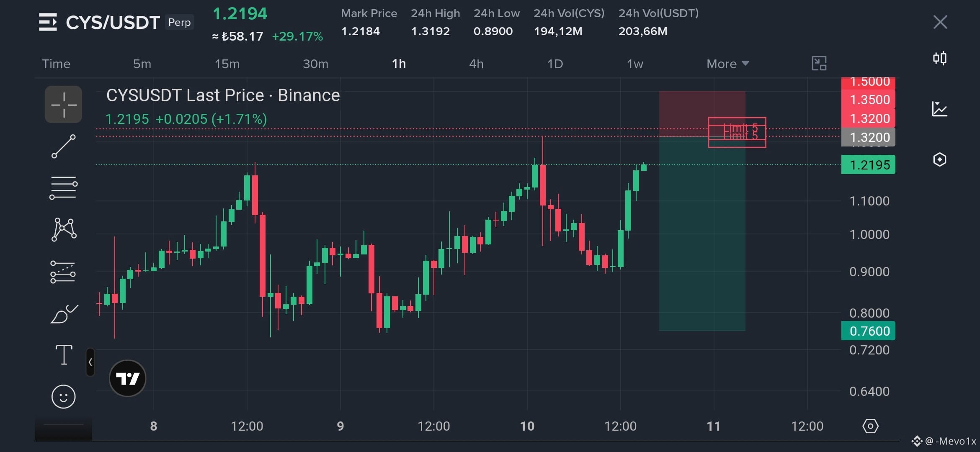
Task: Select the forecast position measuring tool
Action: tap(63, 272)
